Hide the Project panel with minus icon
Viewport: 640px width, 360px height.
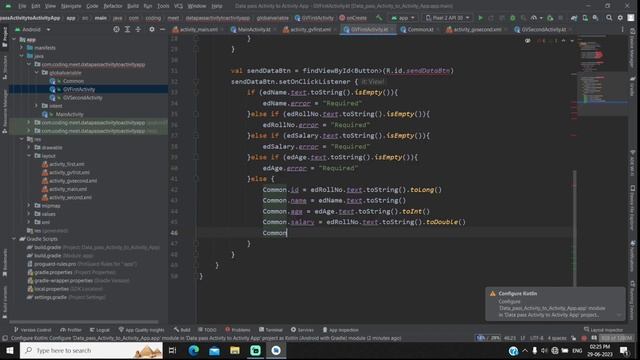tap(162, 29)
